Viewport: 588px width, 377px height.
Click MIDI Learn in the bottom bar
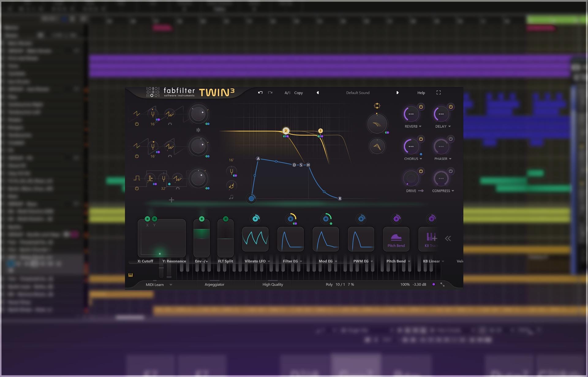155,285
